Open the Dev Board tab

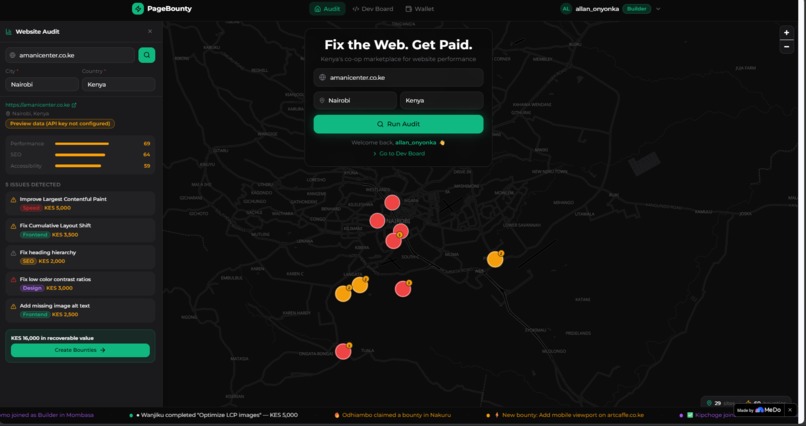pos(373,9)
